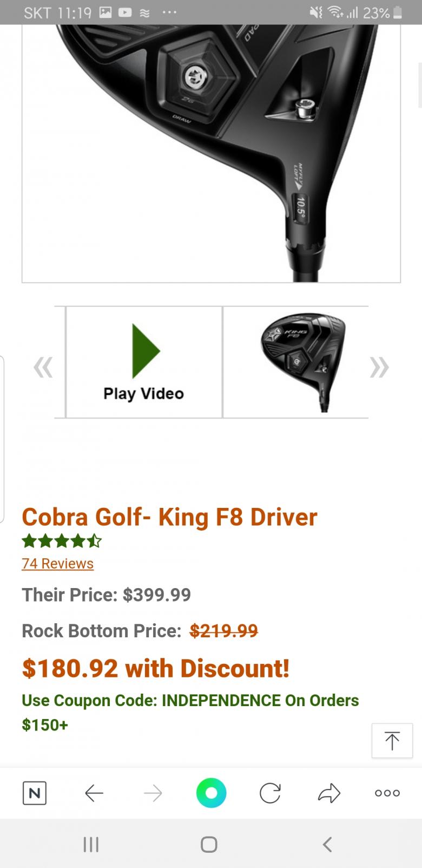Go back with browser back arrow
This screenshot has width=422, height=868.
94,793
